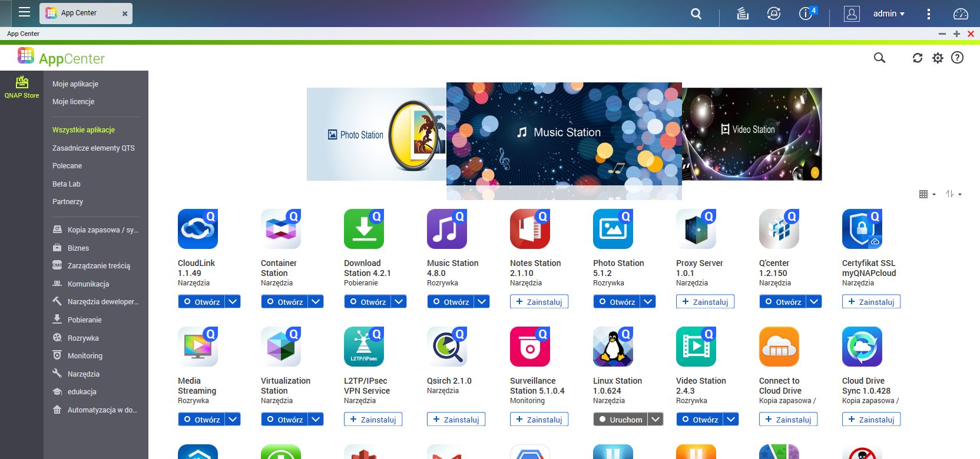Click the Proxy Server app icon
This screenshot has height=459, width=980.
click(696, 228)
